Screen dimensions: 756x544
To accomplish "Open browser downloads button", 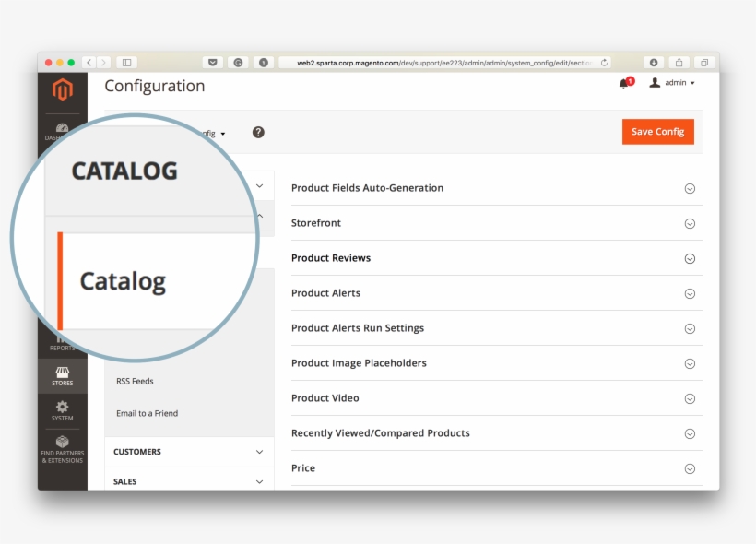I will [654, 62].
